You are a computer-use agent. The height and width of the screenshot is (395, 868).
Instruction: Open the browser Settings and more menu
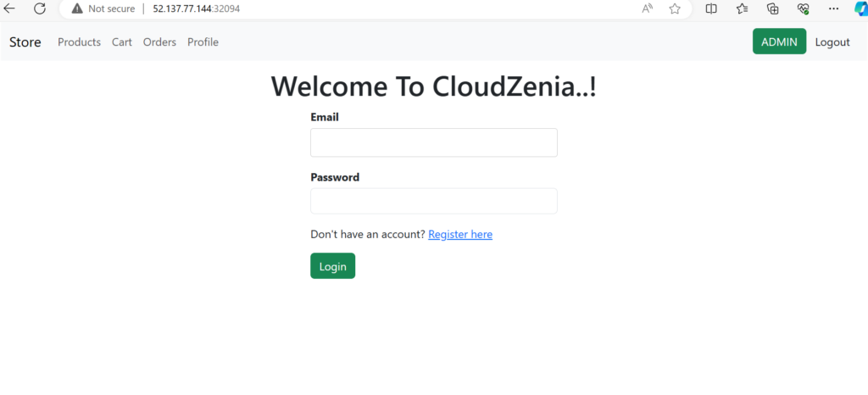pos(834,8)
